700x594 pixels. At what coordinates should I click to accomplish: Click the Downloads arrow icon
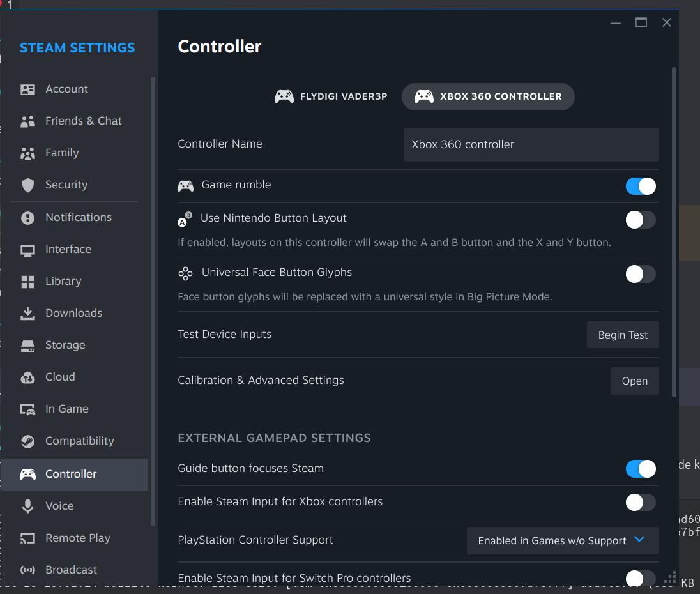coord(27,314)
